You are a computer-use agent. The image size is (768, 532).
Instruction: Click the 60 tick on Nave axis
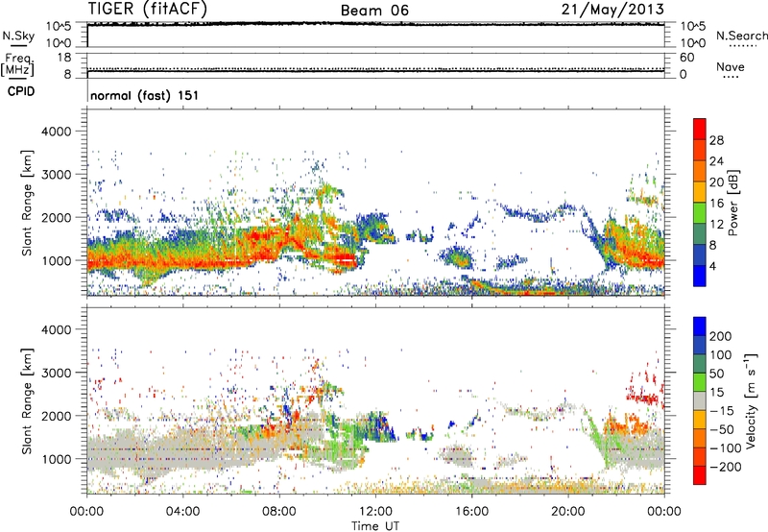(687, 58)
